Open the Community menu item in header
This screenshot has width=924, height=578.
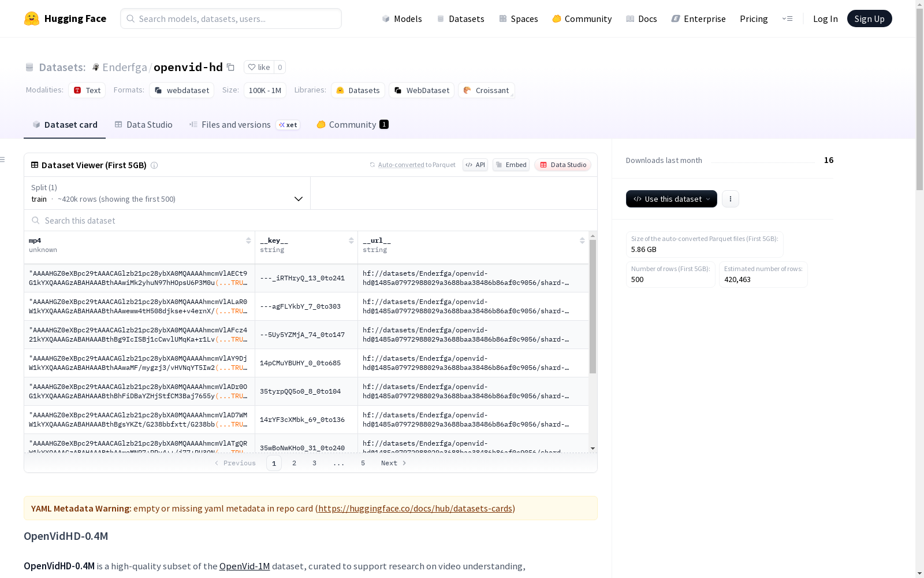(x=582, y=18)
